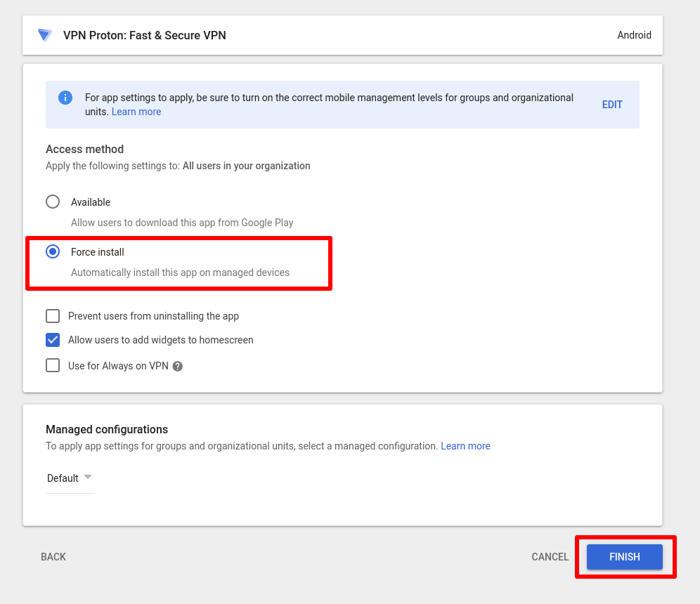Click 'All users in your organization' text
The image size is (700, 604).
pos(247,166)
